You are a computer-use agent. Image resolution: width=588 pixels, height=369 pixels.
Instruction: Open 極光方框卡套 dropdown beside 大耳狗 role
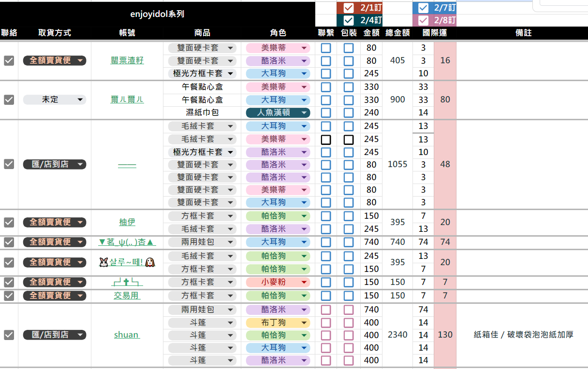pyautogui.click(x=202, y=73)
